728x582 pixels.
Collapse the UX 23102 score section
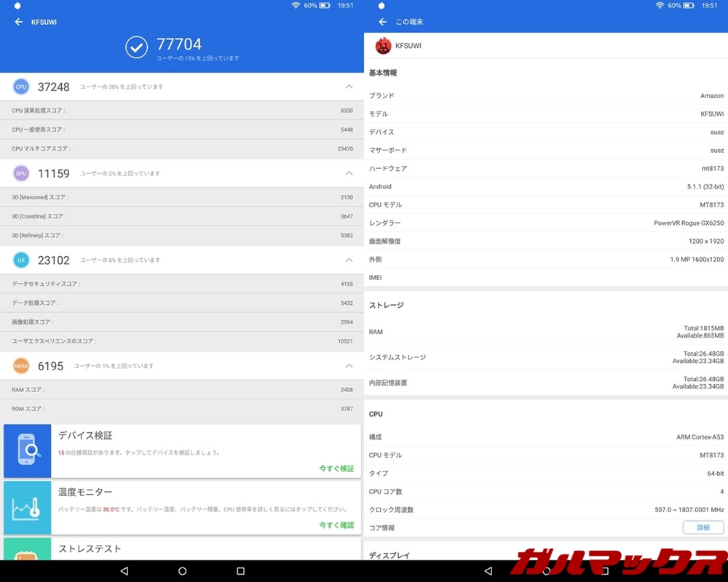[x=349, y=260]
